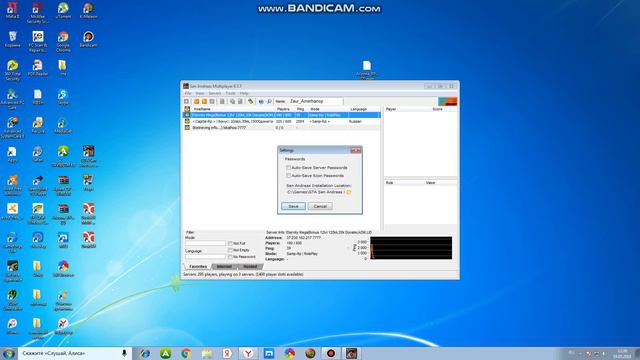
Task: Click the ping graph in server info
Action: tap(411, 248)
